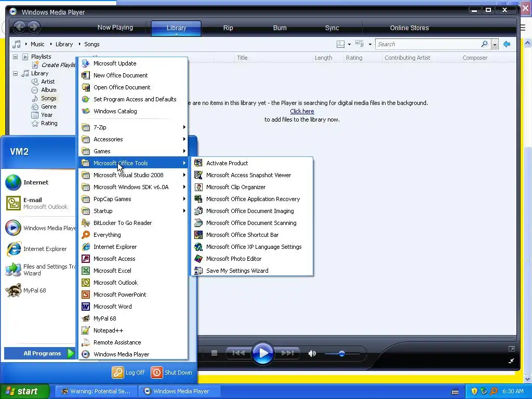Open Internet Explorer in programs list
The image size is (532, 399).
pos(133,247)
